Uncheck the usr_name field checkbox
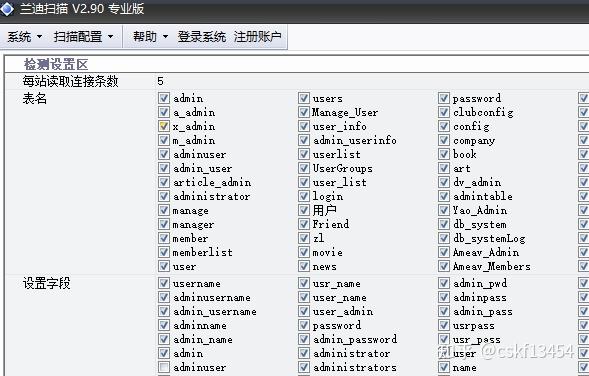This screenshot has height=376, width=589. (304, 283)
